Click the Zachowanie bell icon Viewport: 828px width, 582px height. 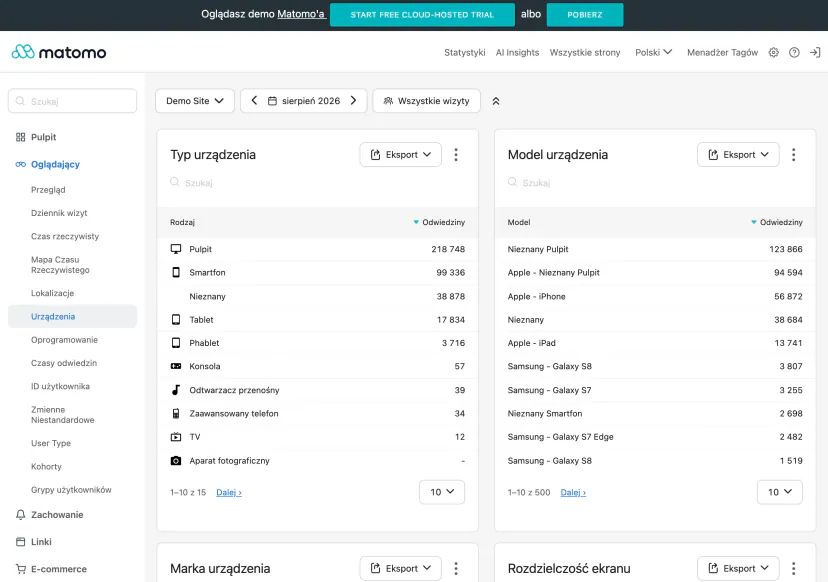coord(21,514)
